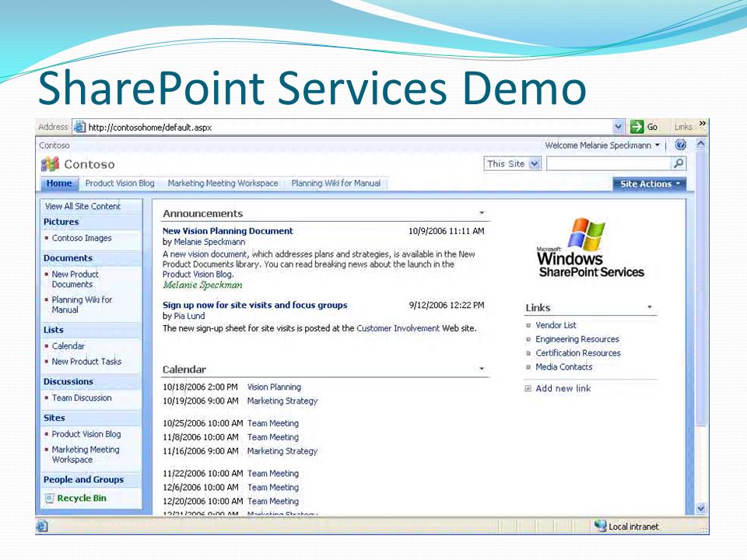
Task: Open Team Discussion board
Action: 82,398
